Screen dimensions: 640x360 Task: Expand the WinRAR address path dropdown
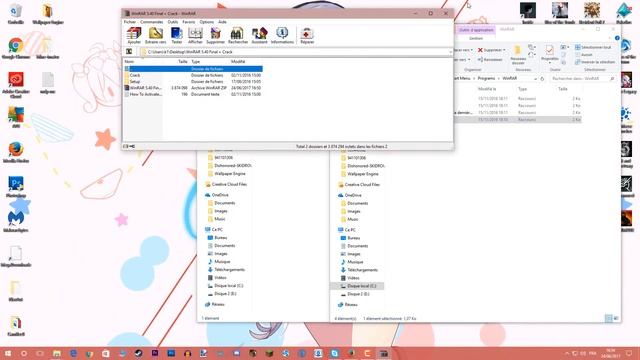tap(450, 52)
